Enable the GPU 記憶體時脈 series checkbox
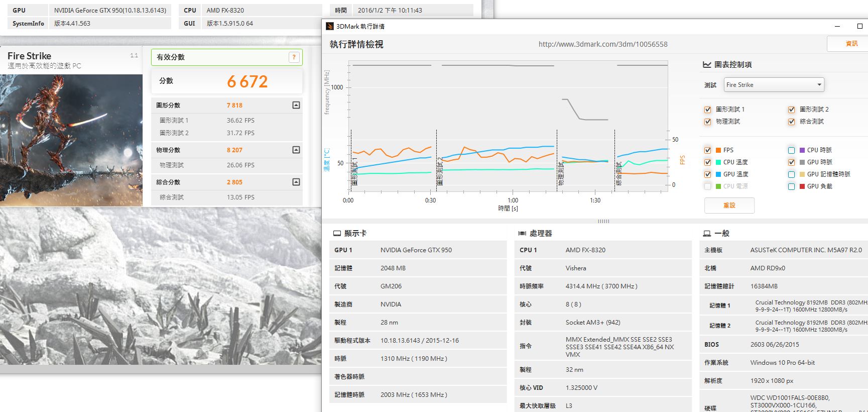The image size is (868, 412). 791,174
